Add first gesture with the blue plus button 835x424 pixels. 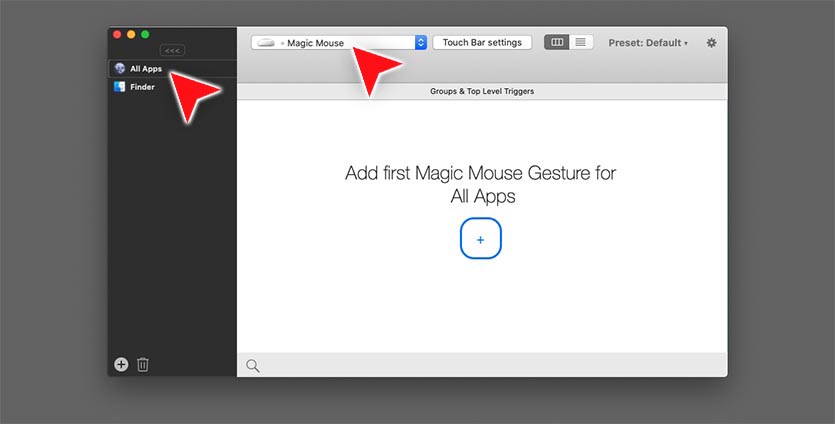(x=480, y=240)
